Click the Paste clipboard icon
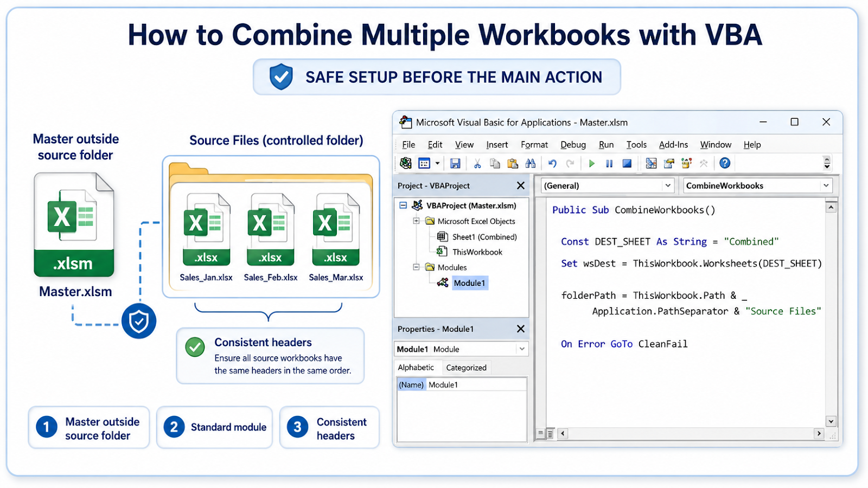The width and height of the screenshot is (868, 488). click(513, 163)
